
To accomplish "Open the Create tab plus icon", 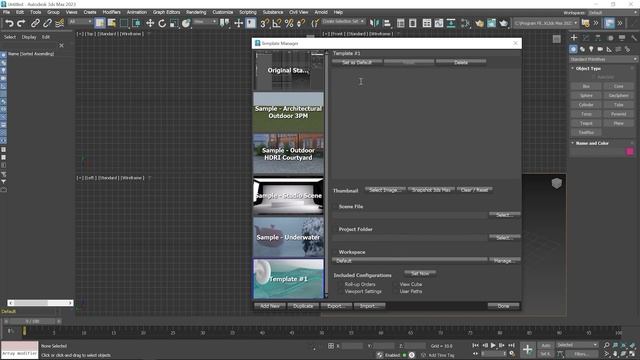I will 573,38.
